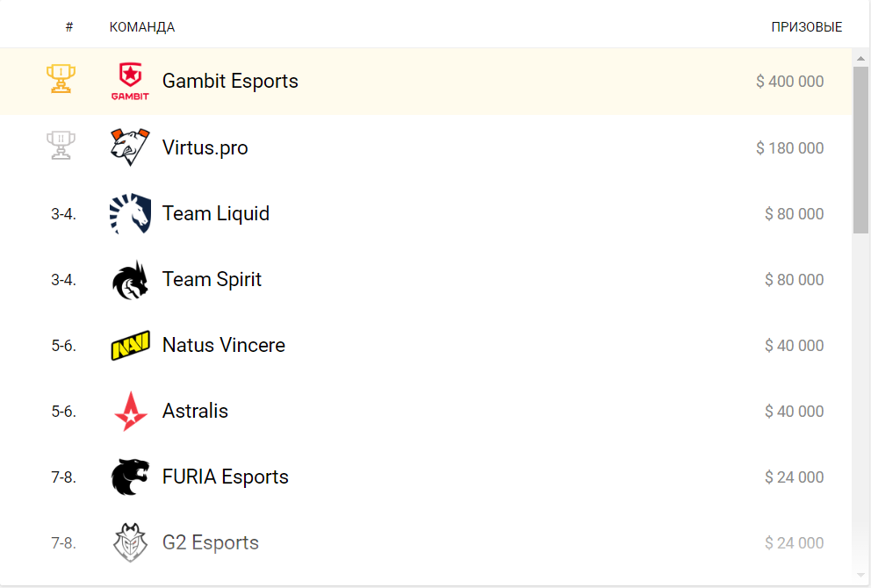This screenshot has height=588, width=871.
Task: Open the Gambit Esports team name link
Action: pyautogui.click(x=230, y=81)
